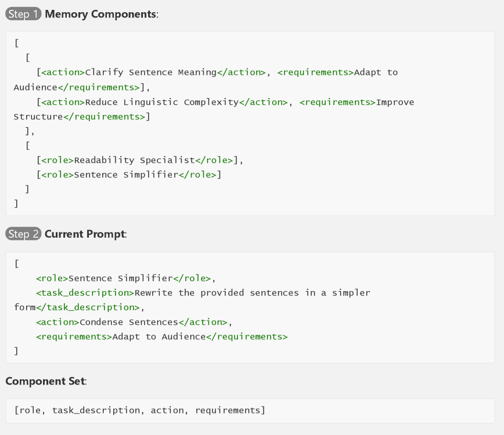Click the Condense Sentences action text
The image size is (504, 435).
128,322
